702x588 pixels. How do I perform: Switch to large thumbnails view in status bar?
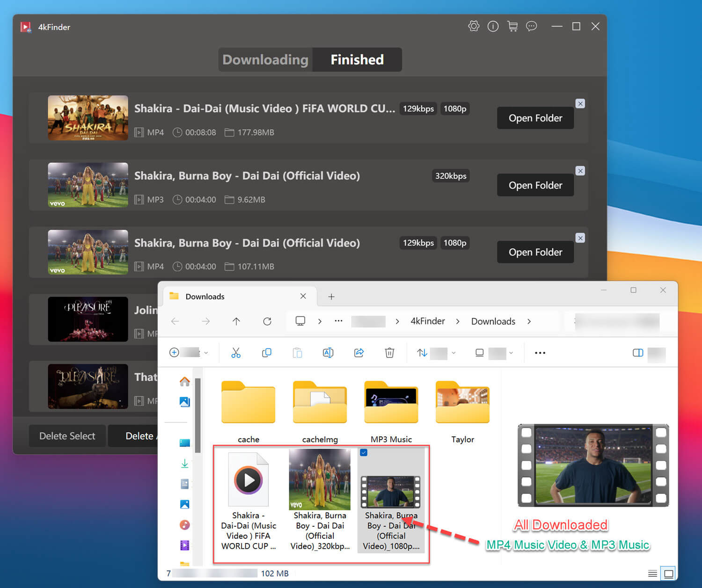coord(669,573)
